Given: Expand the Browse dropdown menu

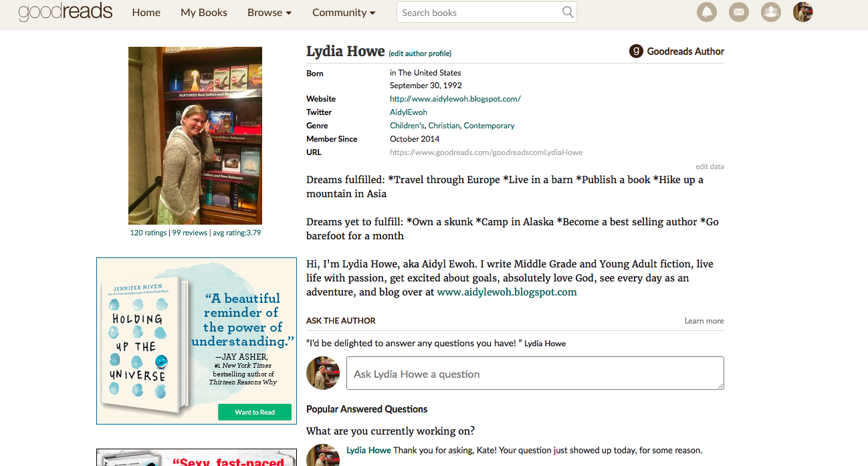Looking at the screenshot, I should tap(269, 13).
